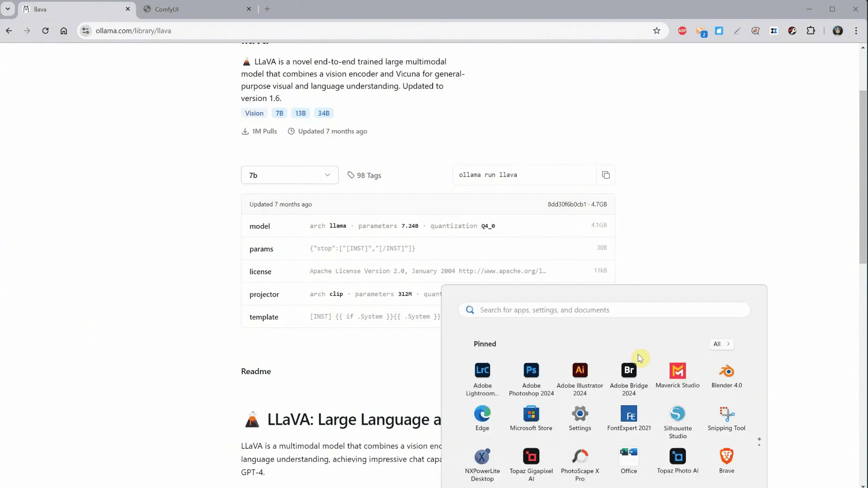Bookmark this page with star icon

point(656,31)
